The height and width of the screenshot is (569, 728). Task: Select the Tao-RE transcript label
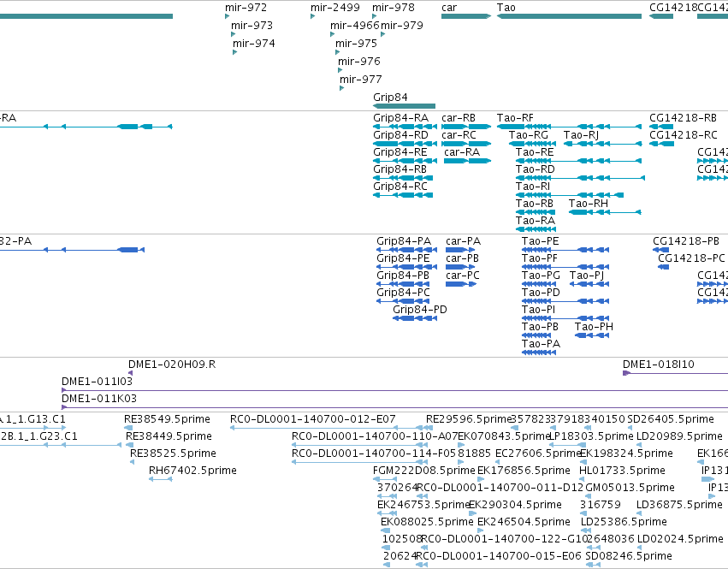point(535,152)
